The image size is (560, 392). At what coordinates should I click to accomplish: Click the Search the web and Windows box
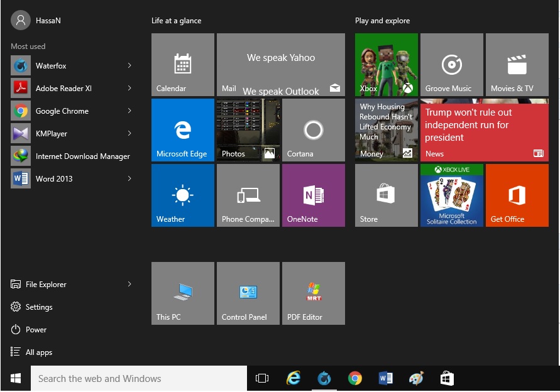tap(138, 378)
